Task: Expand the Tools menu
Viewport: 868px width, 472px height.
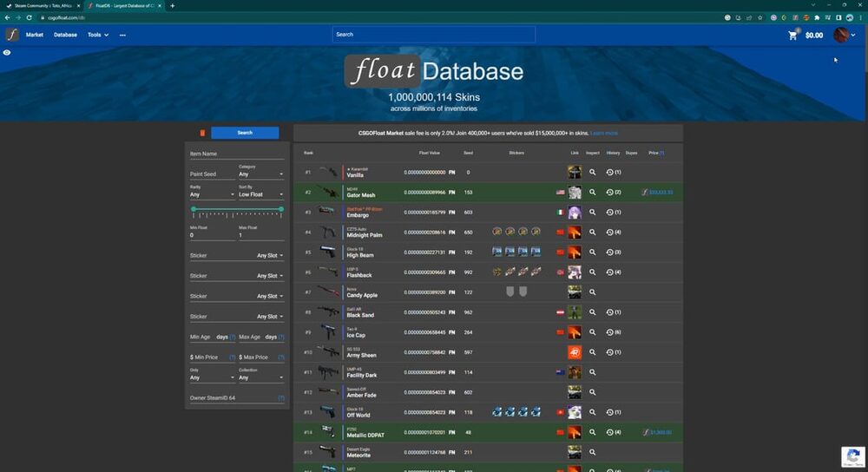Action: tap(98, 35)
